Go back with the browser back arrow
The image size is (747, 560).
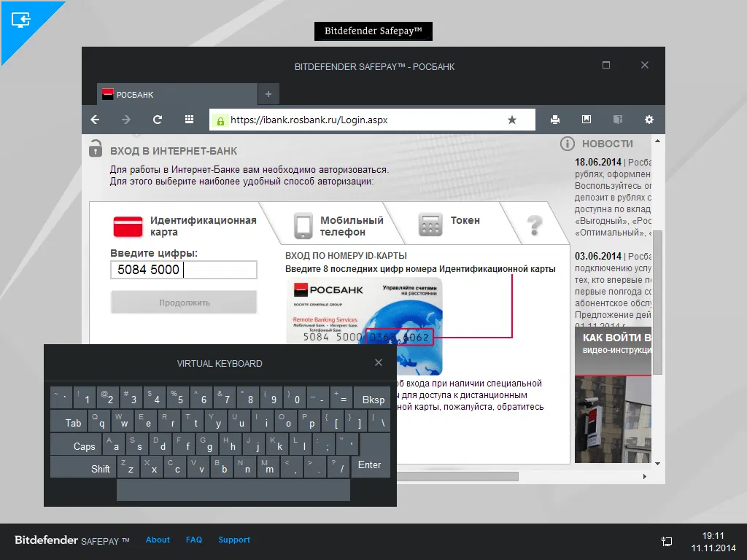96,120
